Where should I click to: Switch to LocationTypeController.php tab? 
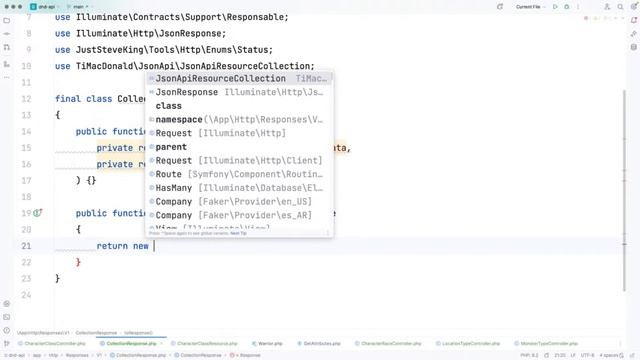pyautogui.click(x=468, y=344)
